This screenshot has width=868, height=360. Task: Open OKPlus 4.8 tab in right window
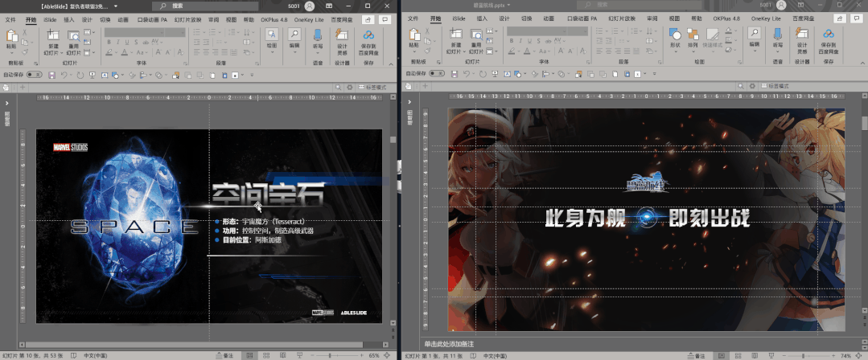coord(726,18)
